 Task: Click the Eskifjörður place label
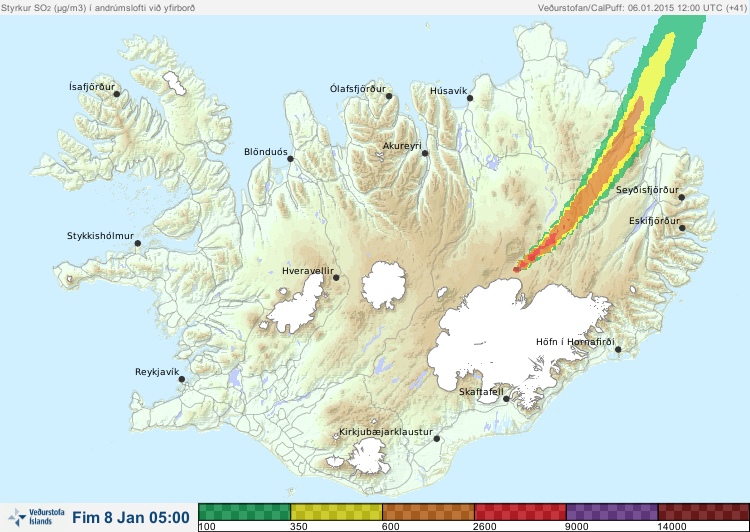click(654, 221)
